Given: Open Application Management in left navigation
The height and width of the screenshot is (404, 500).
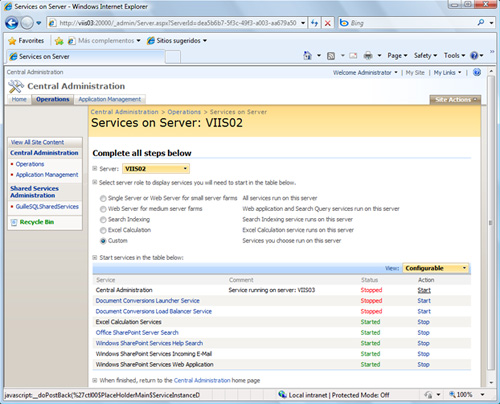Looking at the screenshot, I should [x=47, y=175].
